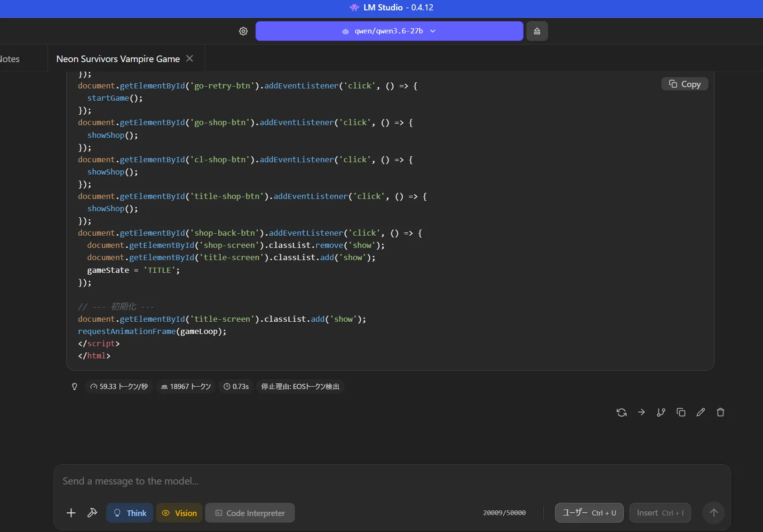The height and width of the screenshot is (532, 763).
Task: Toggle the Code Interpreter option
Action: [x=250, y=513]
